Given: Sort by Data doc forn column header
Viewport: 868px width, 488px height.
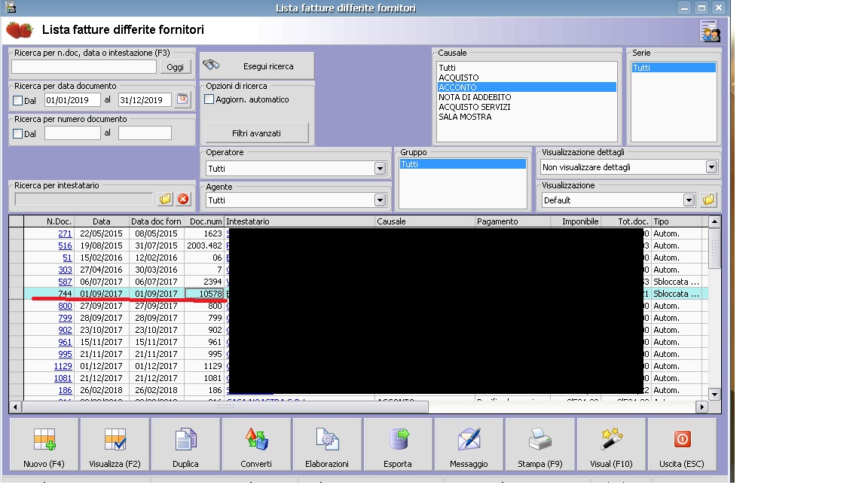Looking at the screenshot, I should click(x=157, y=221).
